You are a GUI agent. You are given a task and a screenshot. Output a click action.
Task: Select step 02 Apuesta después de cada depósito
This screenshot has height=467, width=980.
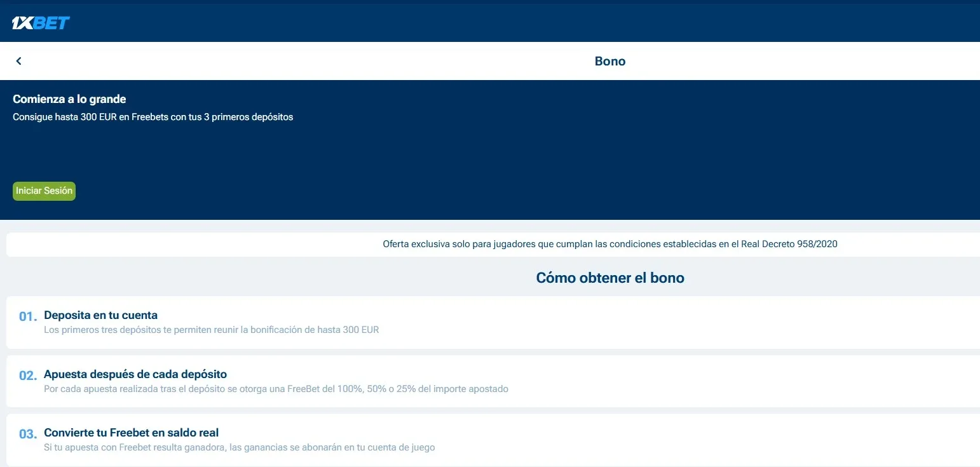[x=493, y=381]
